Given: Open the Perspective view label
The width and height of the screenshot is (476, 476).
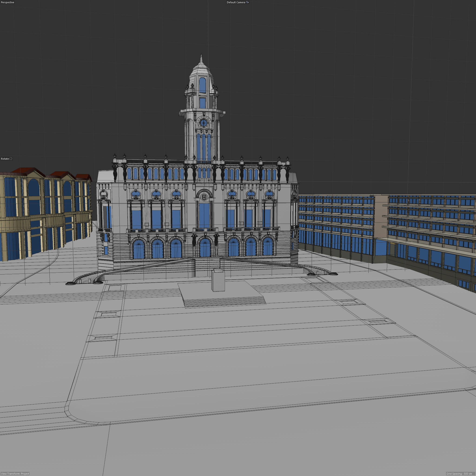Looking at the screenshot, I should tap(8, 3).
